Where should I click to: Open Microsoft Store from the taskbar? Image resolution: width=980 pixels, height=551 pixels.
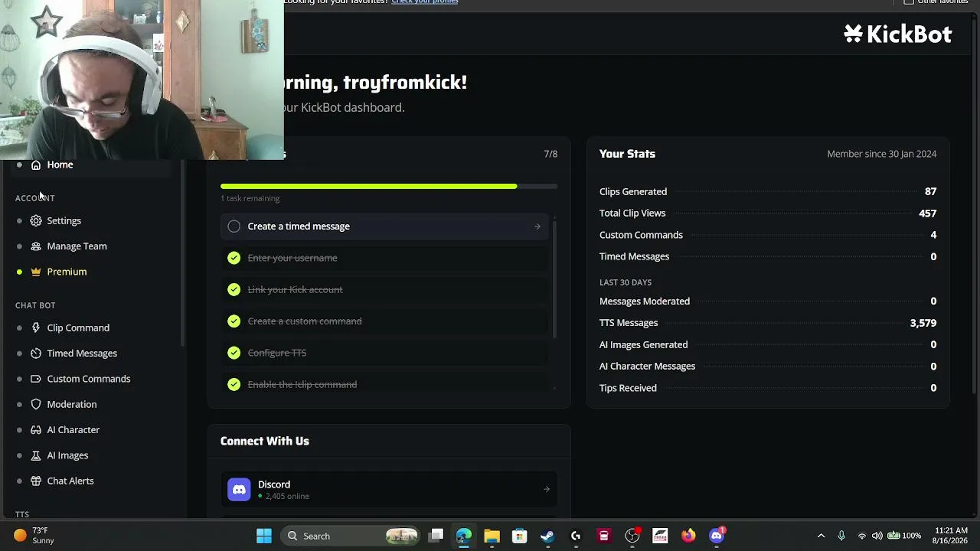click(x=520, y=536)
